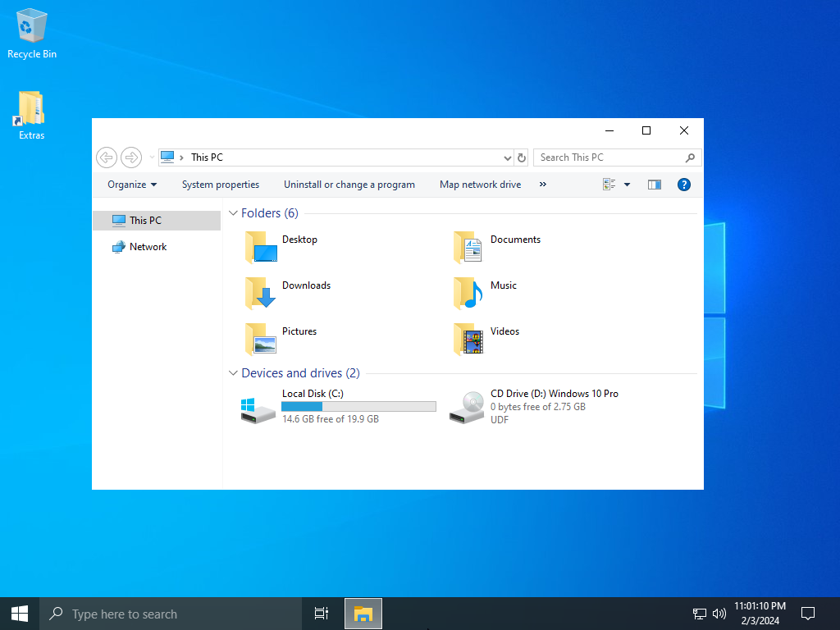Screen dimensions: 840x630
Task: Open the Downloads folder icon
Action: click(x=261, y=293)
